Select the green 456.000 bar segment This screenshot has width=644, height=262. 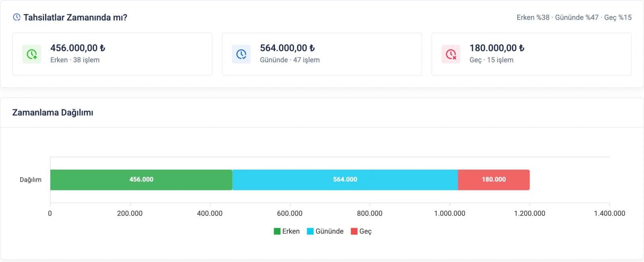(x=141, y=180)
